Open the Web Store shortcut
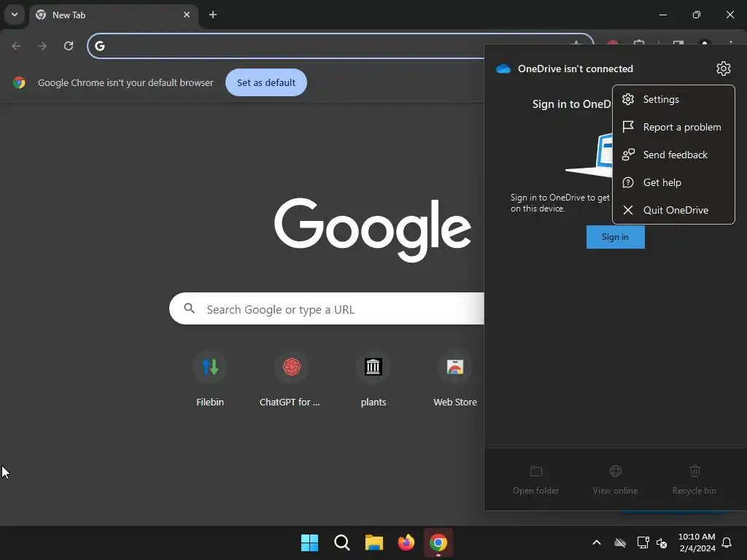Screen dimensions: 747x560 455,379
